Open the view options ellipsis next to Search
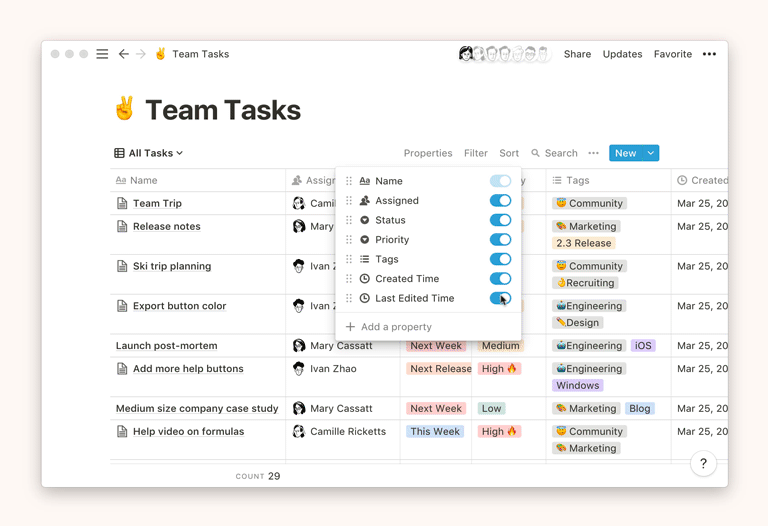Image resolution: width=768 pixels, height=526 pixels. [x=593, y=154]
